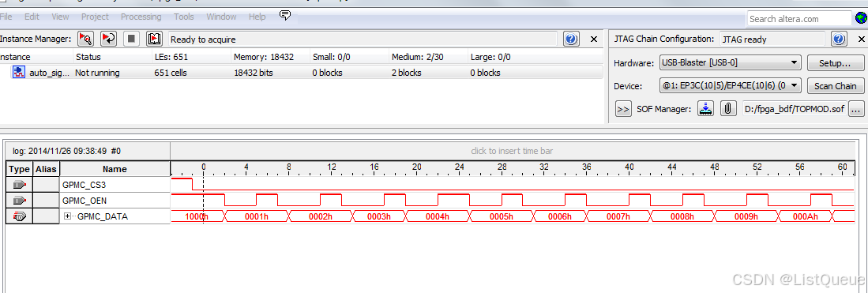868x293 pixels.
Task: Open the Edit menu
Action: tap(32, 17)
